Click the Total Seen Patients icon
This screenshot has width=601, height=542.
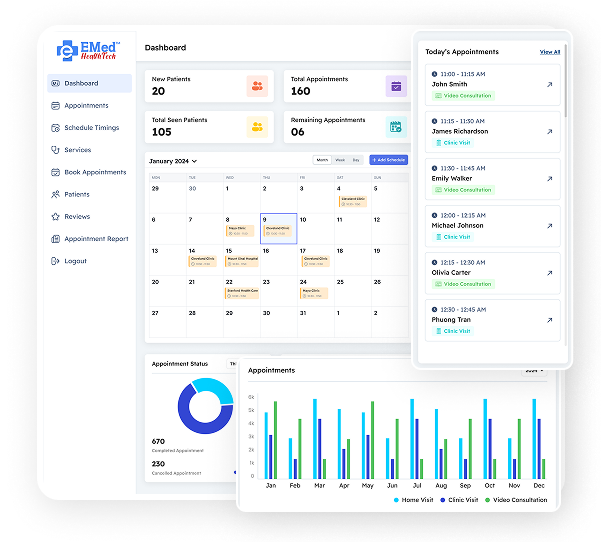click(x=257, y=126)
